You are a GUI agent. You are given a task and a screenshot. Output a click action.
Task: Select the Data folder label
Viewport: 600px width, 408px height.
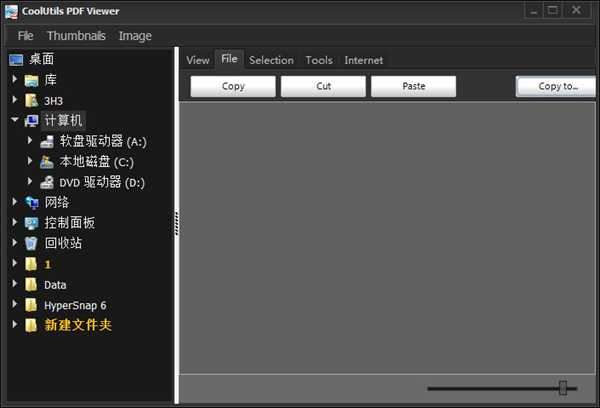tap(55, 285)
